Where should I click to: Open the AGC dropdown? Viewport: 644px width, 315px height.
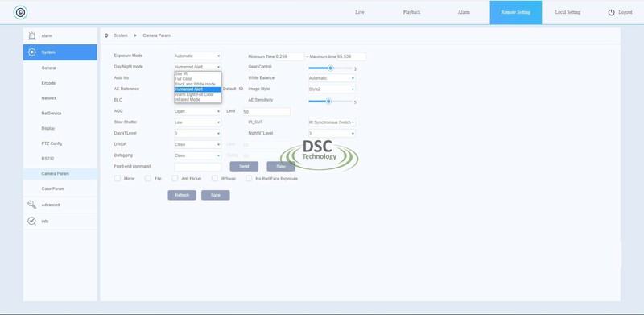pyautogui.click(x=197, y=111)
